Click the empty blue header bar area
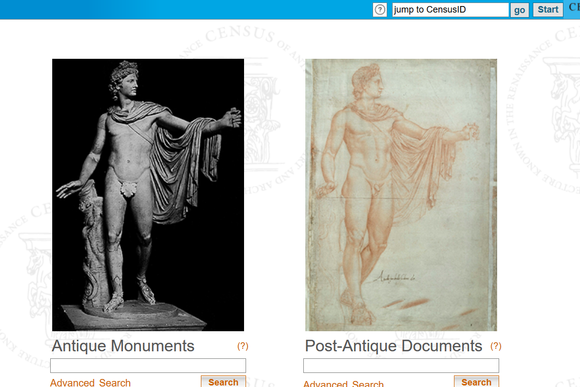The width and height of the screenshot is (580, 387). coord(185,9)
